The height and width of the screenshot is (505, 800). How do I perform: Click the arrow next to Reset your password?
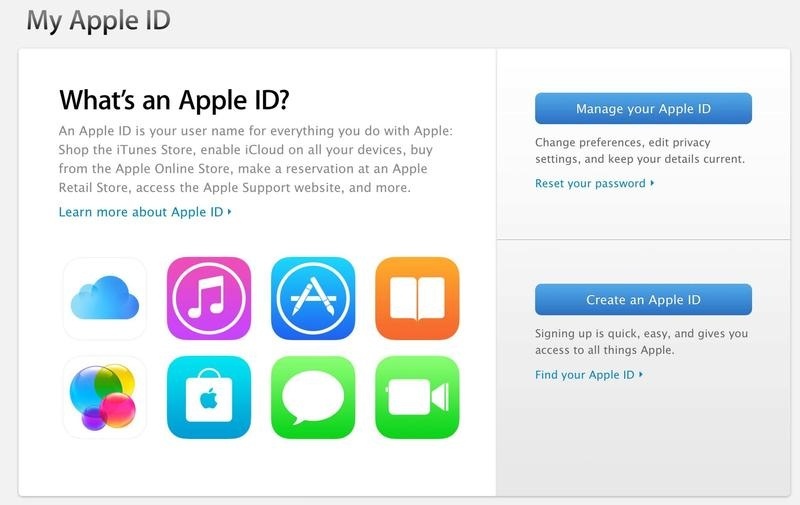[x=652, y=183]
